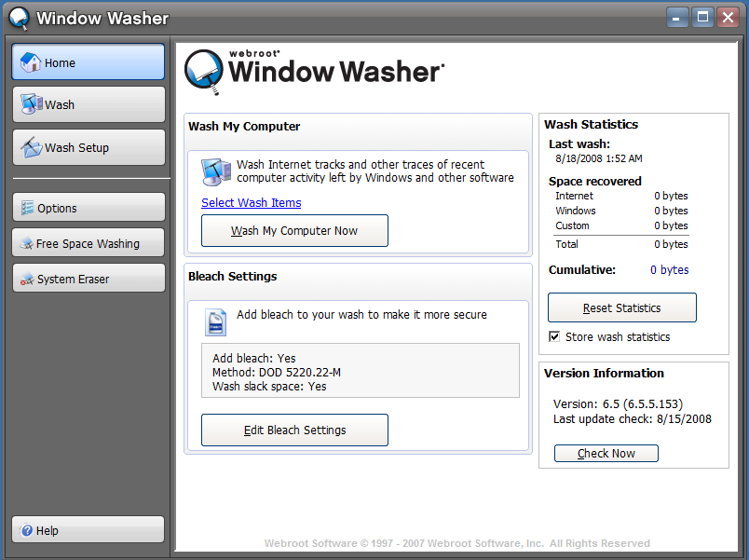
Task: Click the computer icon in Wash My Computer
Action: (x=216, y=172)
